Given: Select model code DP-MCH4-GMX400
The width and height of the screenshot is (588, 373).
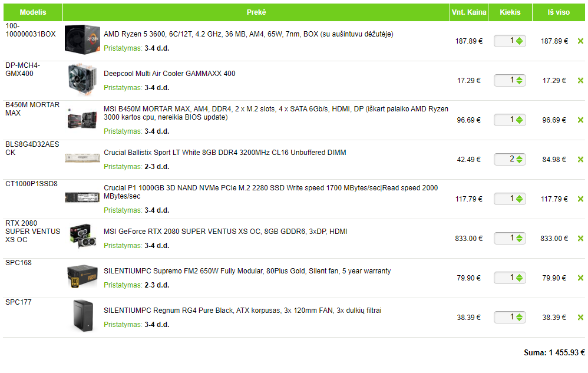Looking at the screenshot, I should 22,70.
